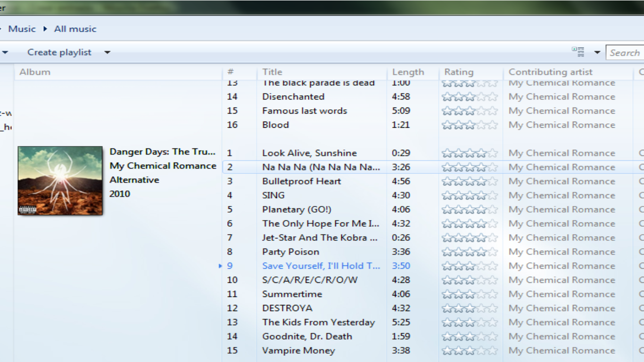The image size is (644, 362).
Task: Select the track Look Alive, Sunshine
Action: (x=309, y=153)
